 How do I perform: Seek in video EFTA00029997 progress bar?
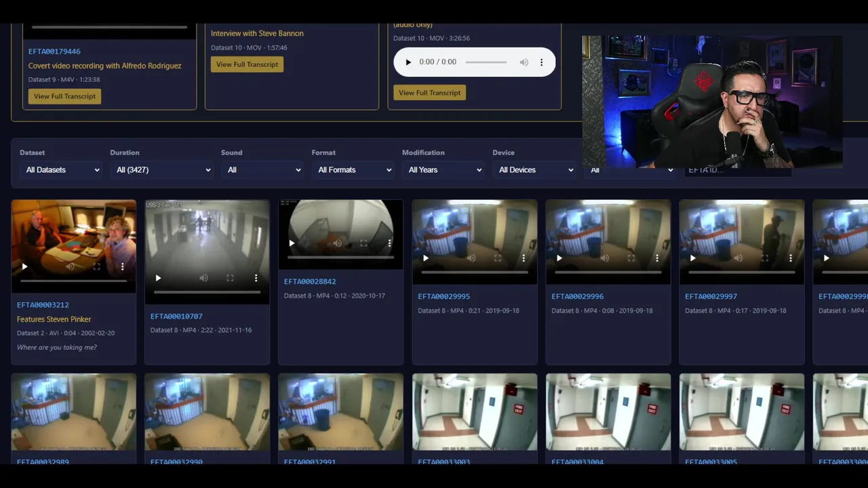pos(742,272)
